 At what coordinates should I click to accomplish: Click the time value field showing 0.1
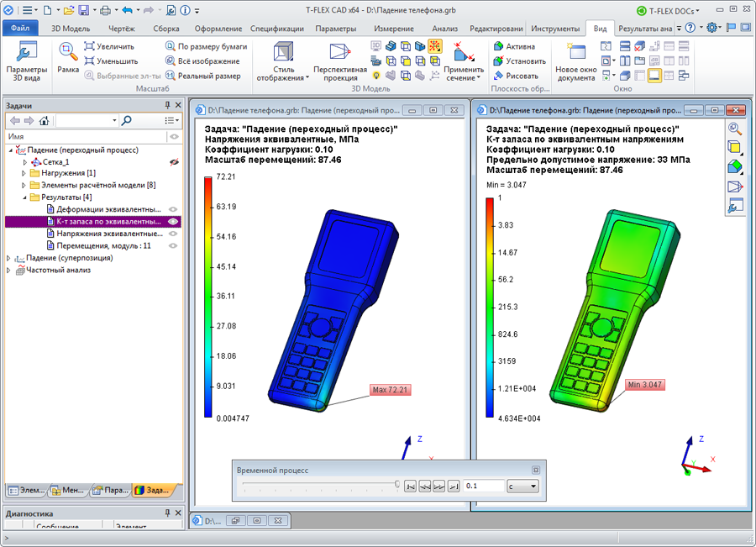coord(483,486)
